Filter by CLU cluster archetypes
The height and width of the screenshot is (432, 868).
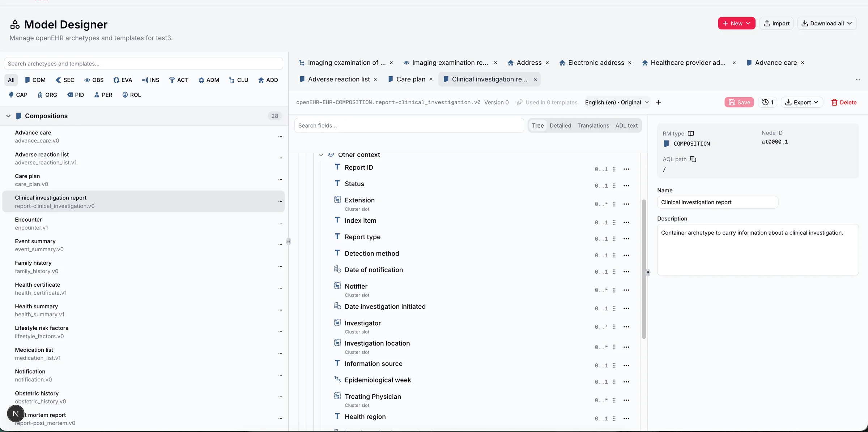(238, 80)
